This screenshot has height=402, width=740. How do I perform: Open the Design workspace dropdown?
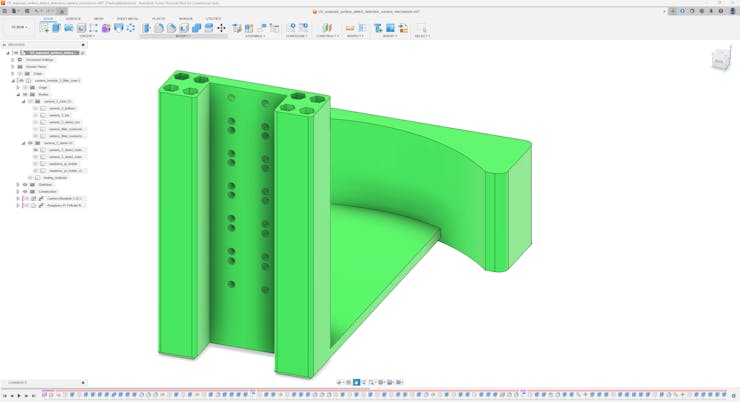point(20,28)
